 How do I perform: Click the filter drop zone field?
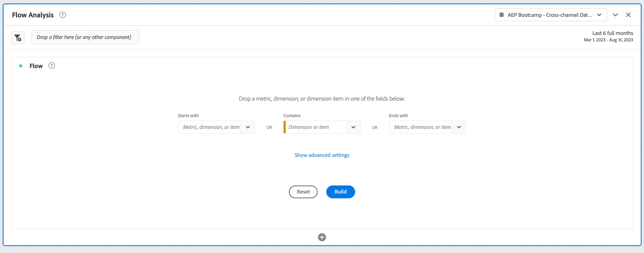tap(86, 37)
